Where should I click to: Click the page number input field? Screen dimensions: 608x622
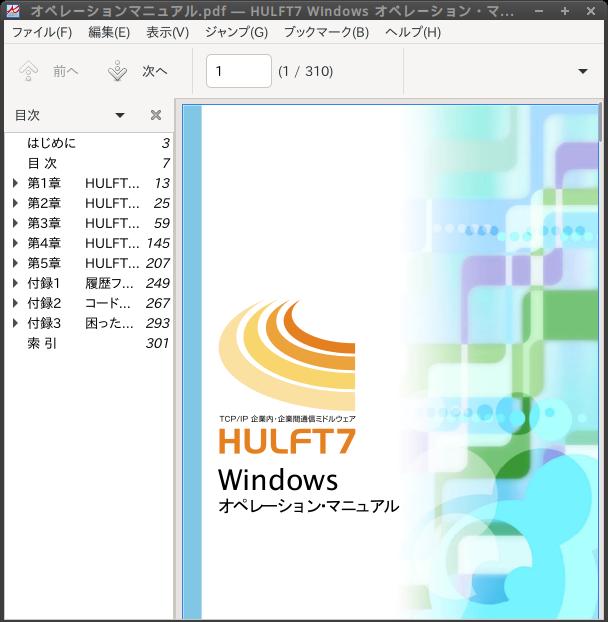coord(239,71)
